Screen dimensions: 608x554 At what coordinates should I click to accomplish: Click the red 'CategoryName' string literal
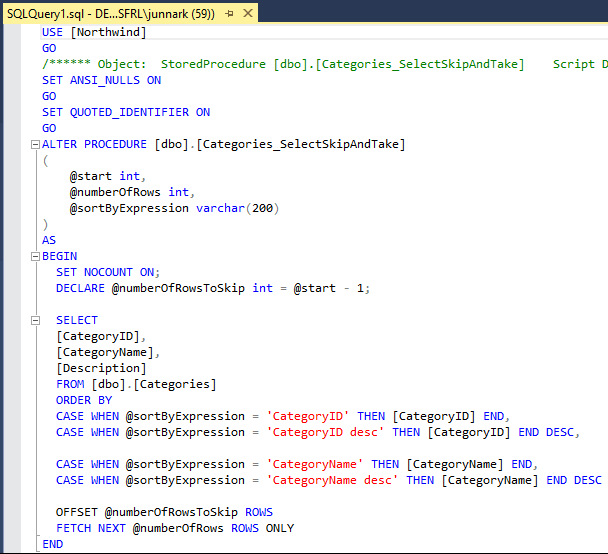point(315,464)
